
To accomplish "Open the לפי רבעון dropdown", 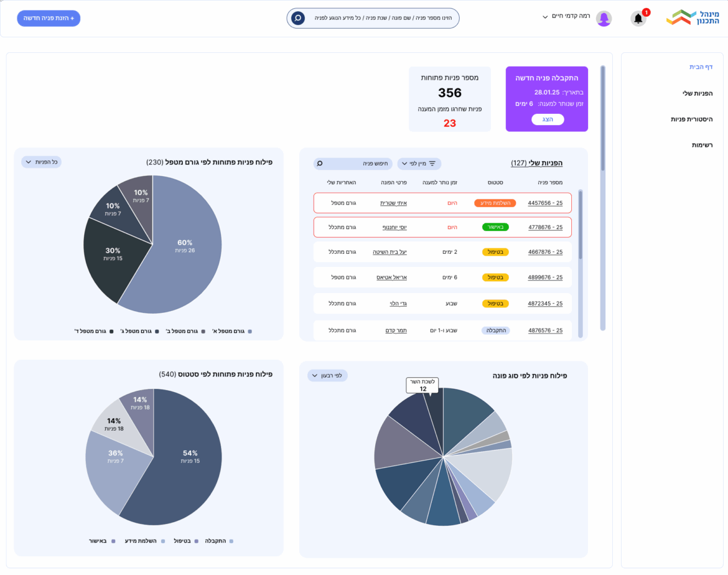I will coord(327,376).
